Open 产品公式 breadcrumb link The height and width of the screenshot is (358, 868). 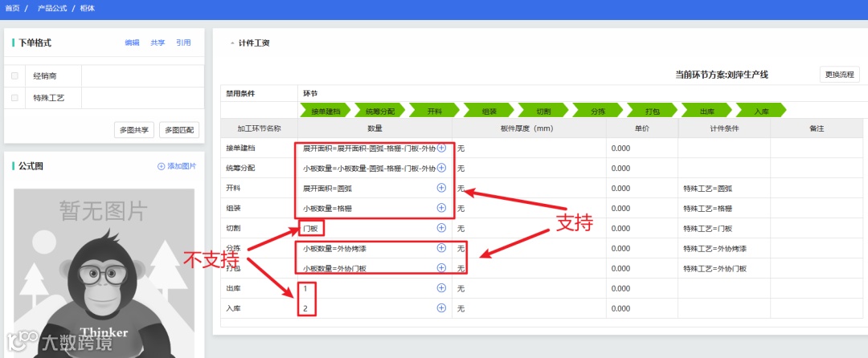pyautogui.click(x=52, y=9)
